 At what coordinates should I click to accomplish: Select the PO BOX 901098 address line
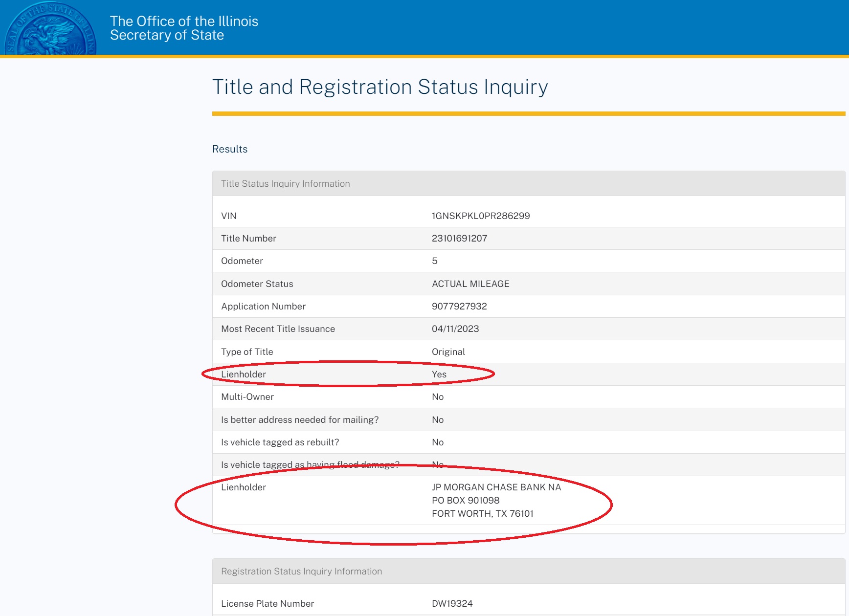(x=466, y=501)
